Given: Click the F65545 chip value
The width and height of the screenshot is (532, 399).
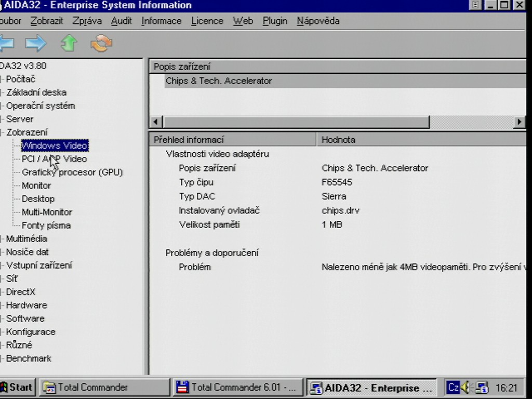Looking at the screenshot, I should [x=337, y=182].
